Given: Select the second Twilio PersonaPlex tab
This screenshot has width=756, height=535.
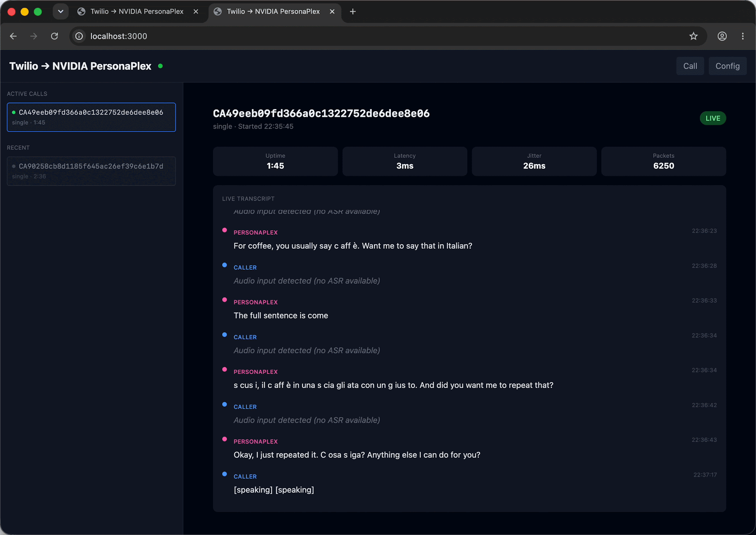Looking at the screenshot, I should [x=273, y=11].
